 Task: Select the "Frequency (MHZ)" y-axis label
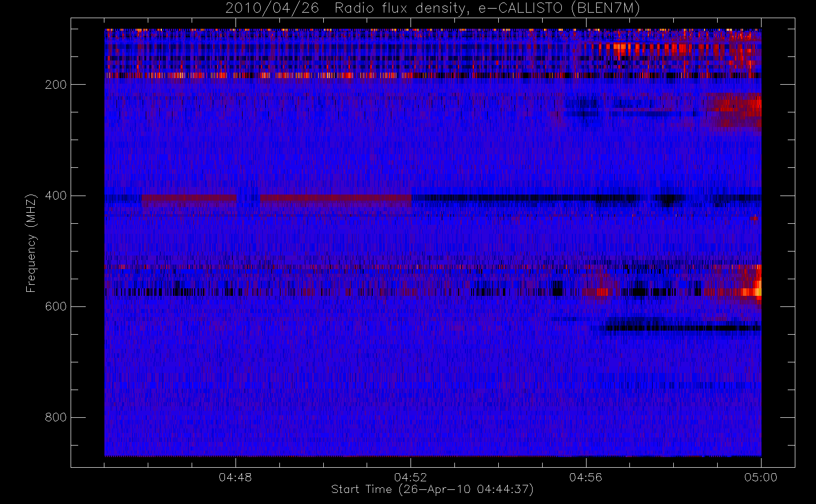coord(31,243)
